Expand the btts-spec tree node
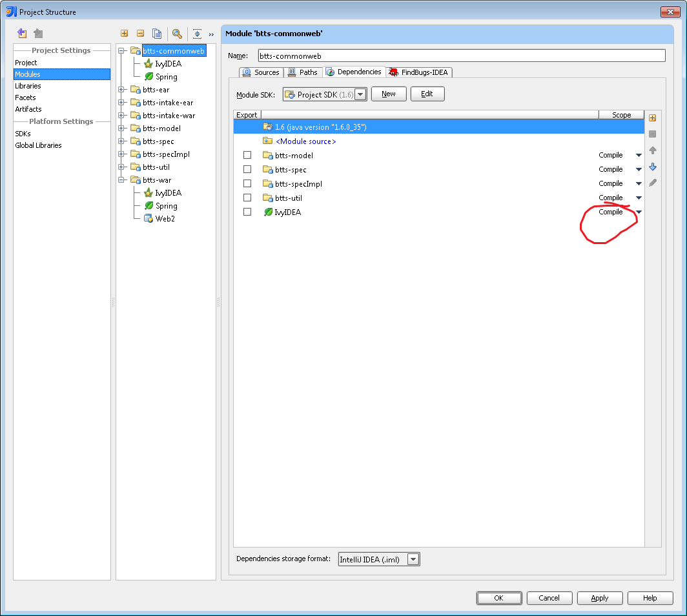 click(x=121, y=141)
